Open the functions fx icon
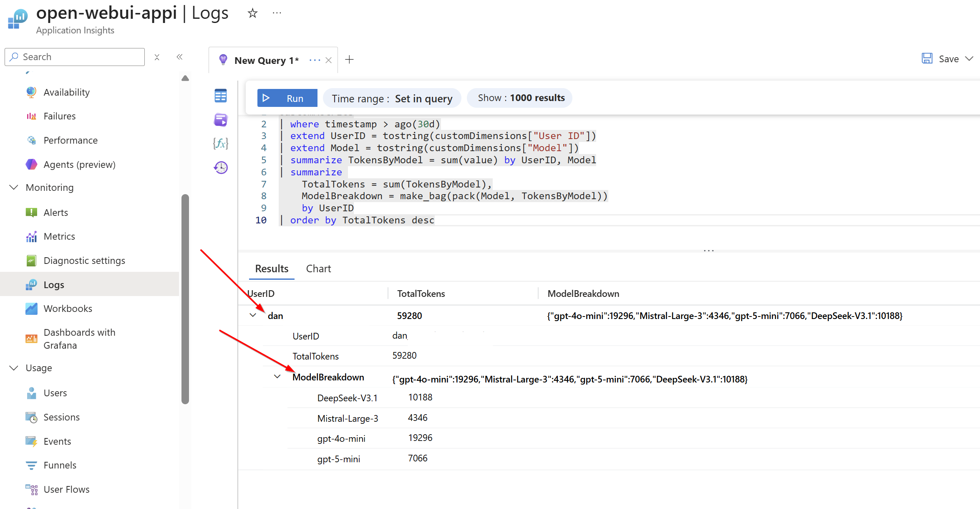 coord(221,144)
